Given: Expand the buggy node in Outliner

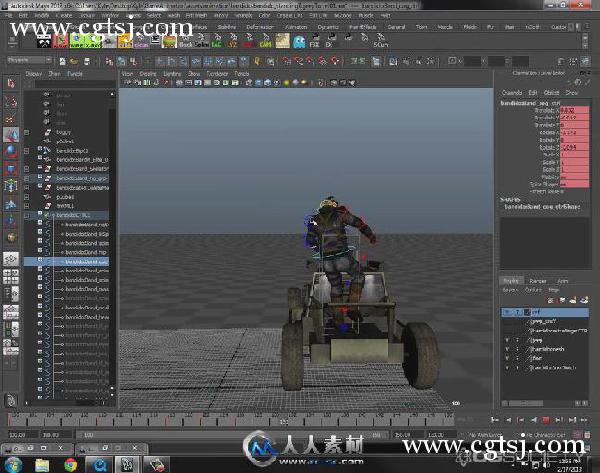Looking at the screenshot, I should (26, 132).
